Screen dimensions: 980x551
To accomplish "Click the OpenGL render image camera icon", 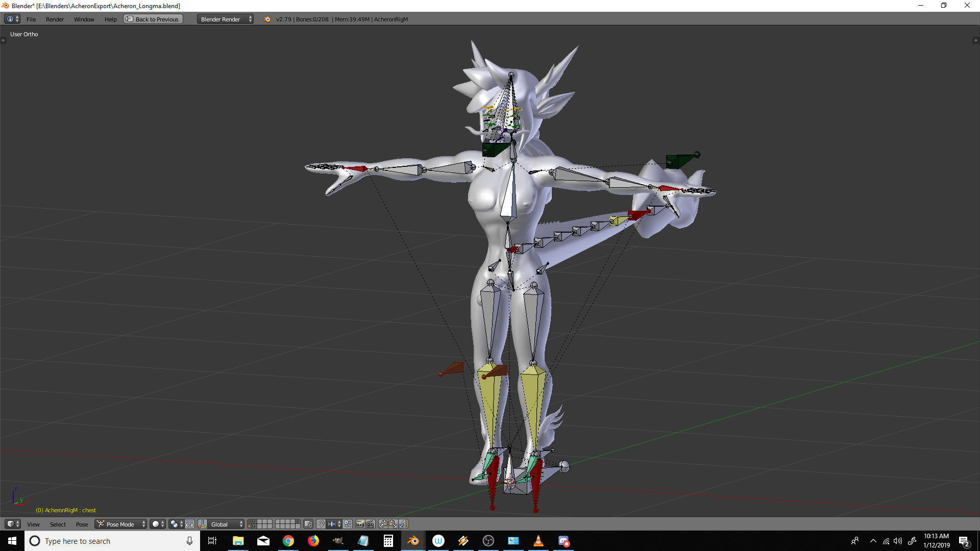I will point(360,524).
